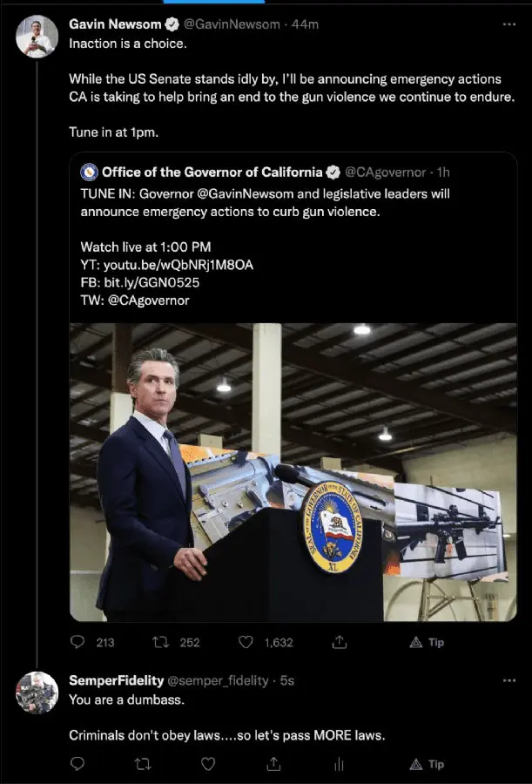
Task: Open more options for Newsom's tweet
Action: [x=509, y=24]
